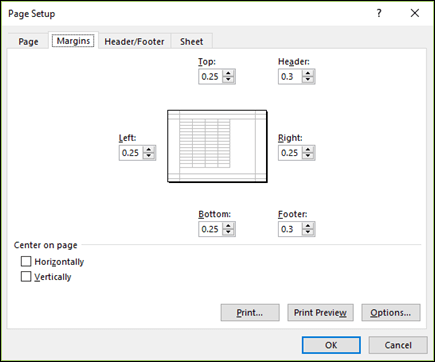Enable center Horizontally checkbox

(26, 261)
